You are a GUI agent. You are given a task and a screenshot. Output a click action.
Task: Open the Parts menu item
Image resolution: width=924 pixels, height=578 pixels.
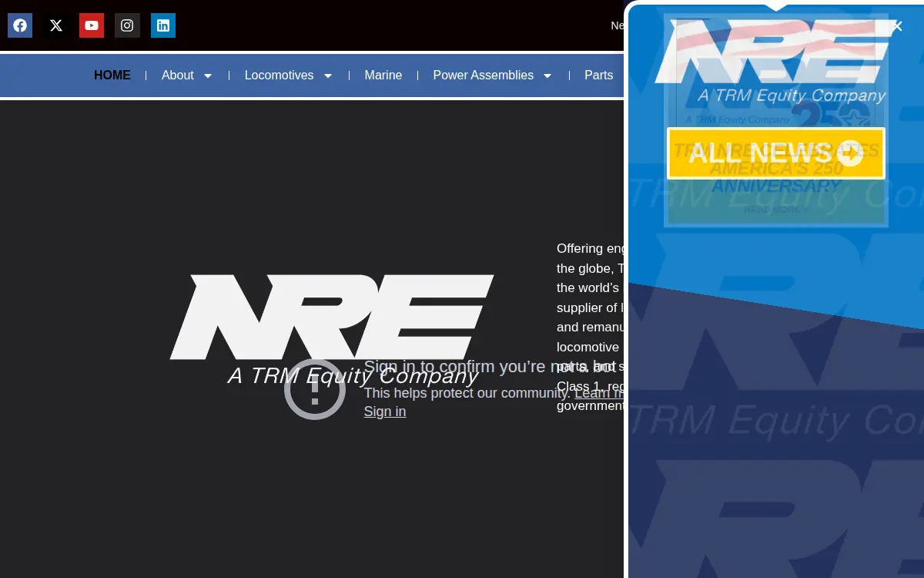pyautogui.click(x=599, y=75)
